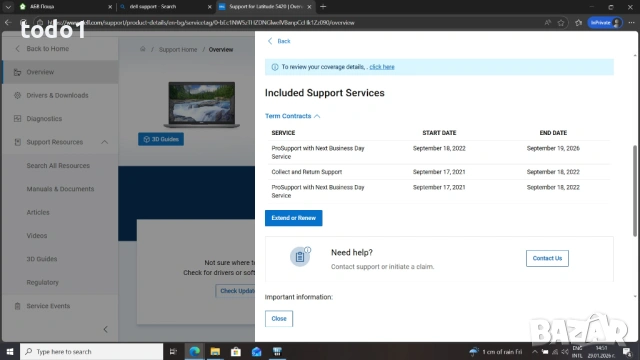
Task: Switch to the first browser tab
Action: pyautogui.click(x=65, y=7)
